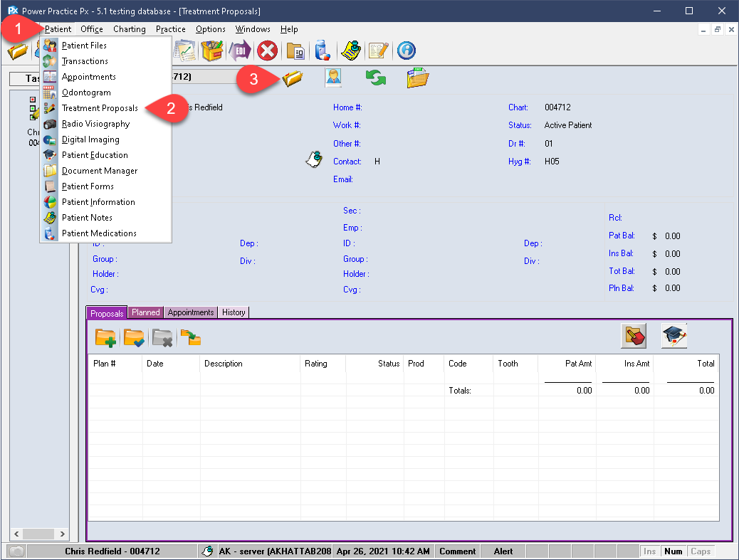The image size is (739, 560).
Task: Open the Help menu
Action: pyautogui.click(x=289, y=29)
